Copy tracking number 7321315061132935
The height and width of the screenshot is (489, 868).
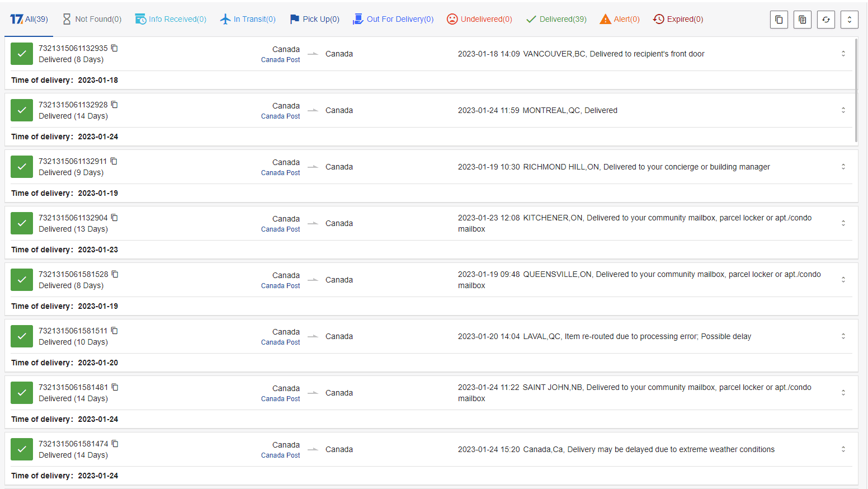pyautogui.click(x=115, y=48)
